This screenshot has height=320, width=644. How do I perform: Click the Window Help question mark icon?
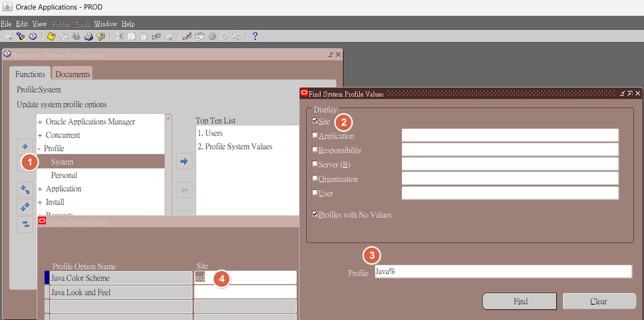point(255,36)
